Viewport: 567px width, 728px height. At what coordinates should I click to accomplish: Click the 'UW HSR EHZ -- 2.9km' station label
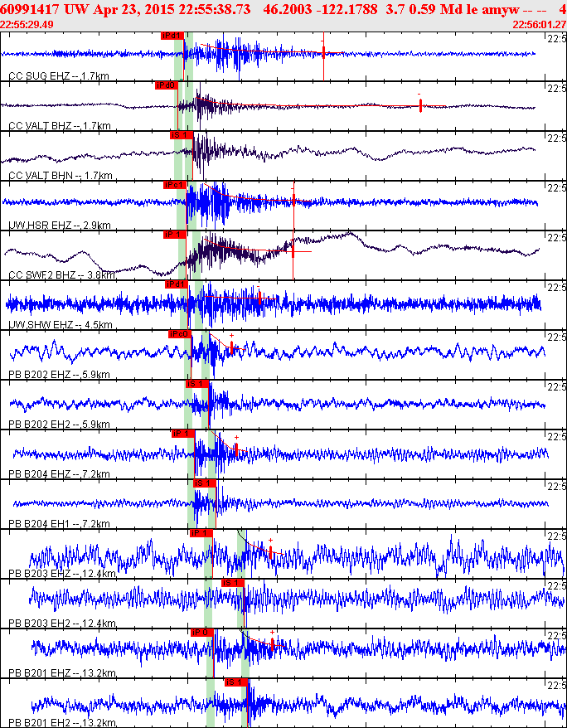pyautogui.click(x=60, y=226)
